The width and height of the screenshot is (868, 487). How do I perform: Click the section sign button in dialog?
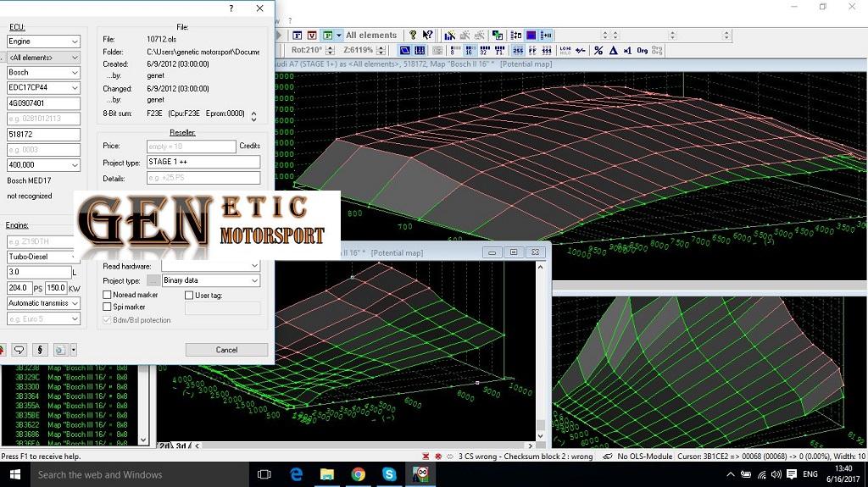40,349
